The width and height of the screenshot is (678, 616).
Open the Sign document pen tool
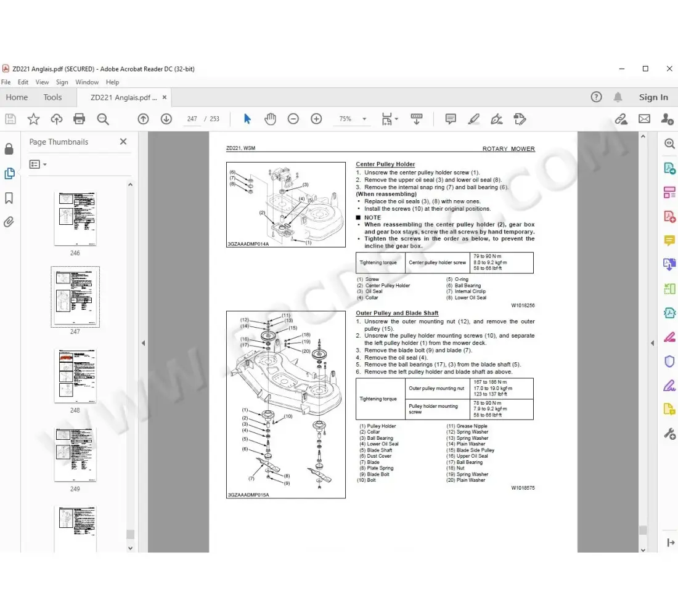[x=496, y=119]
